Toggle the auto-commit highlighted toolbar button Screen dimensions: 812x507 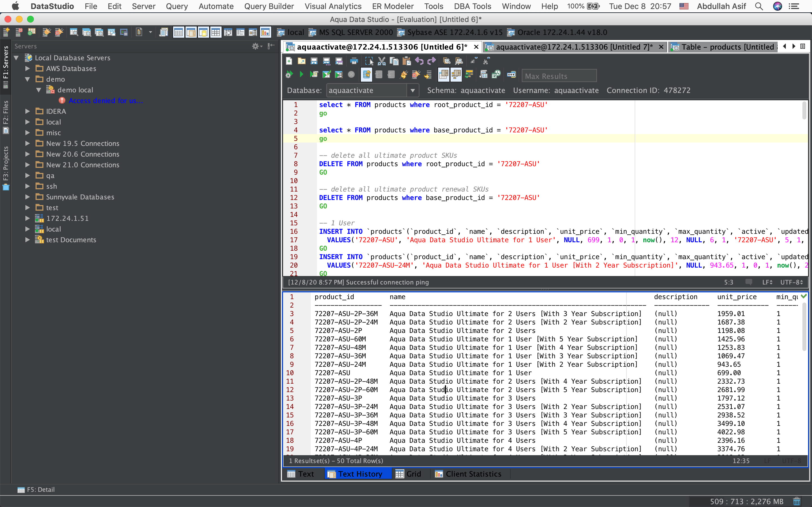coord(367,74)
